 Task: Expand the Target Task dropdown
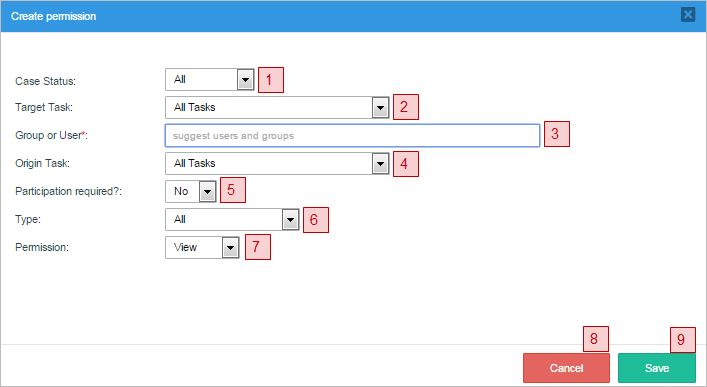point(277,107)
